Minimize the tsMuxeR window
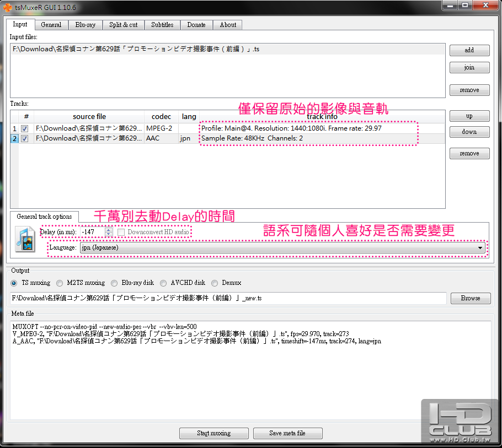The height and width of the screenshot is (448, 502). [x=450, y=5]
